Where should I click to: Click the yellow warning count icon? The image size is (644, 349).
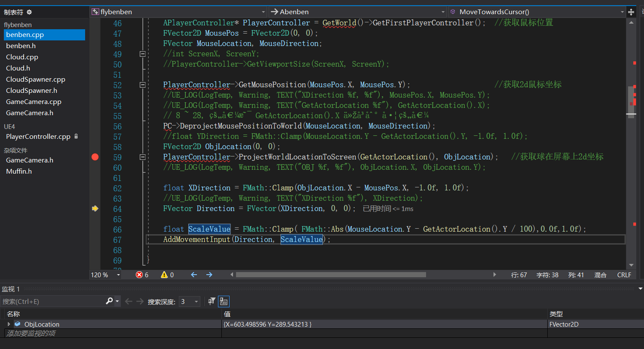(164, 275)
